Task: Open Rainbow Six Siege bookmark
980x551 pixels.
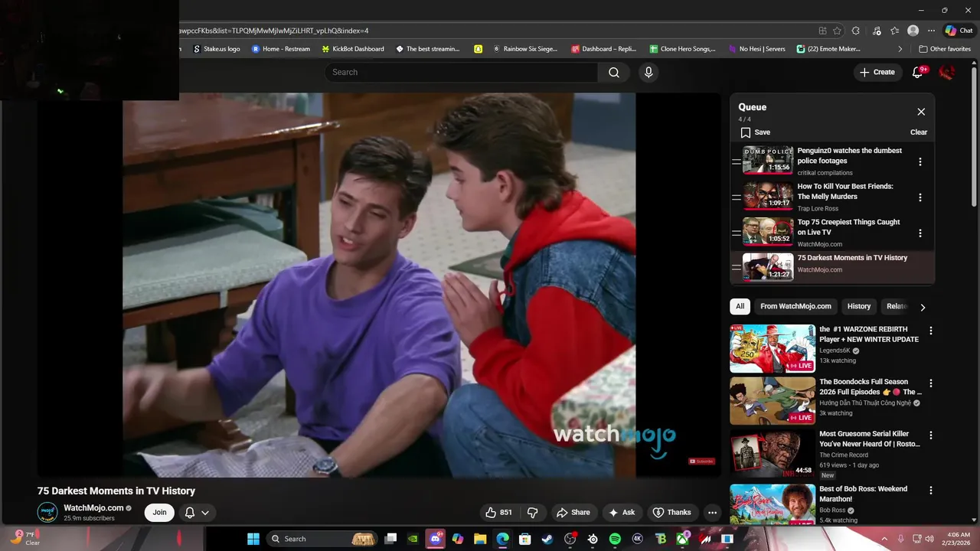Action: 525,49
